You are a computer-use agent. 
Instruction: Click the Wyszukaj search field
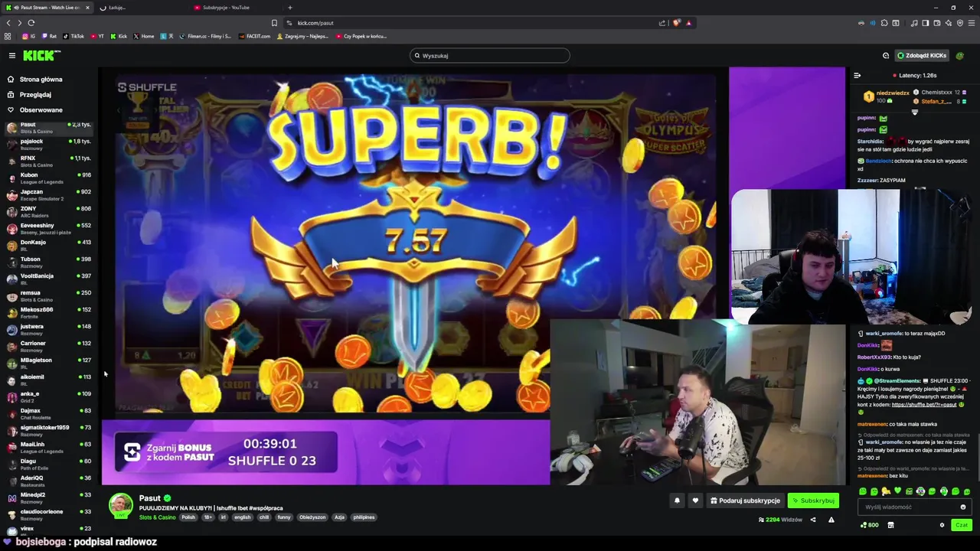point(490,55)
